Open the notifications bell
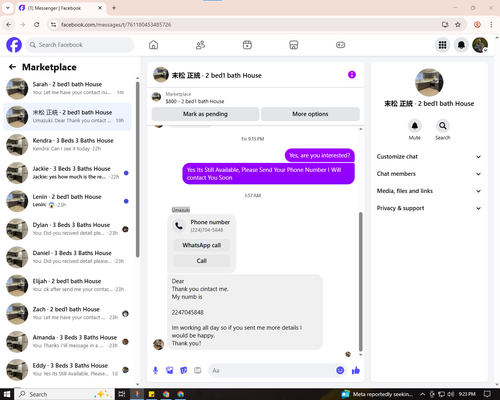The height and width of the screenshot is (400, 500). (461, 45)
